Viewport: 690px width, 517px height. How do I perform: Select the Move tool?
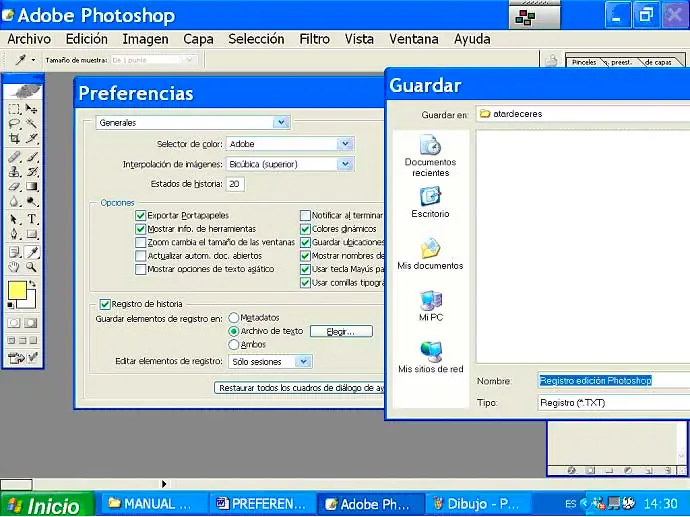pos(31,109)
